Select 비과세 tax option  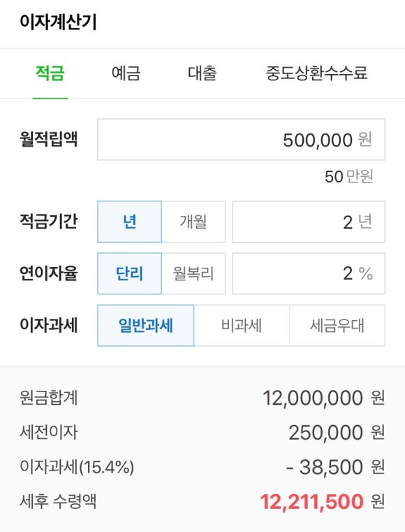242,325
